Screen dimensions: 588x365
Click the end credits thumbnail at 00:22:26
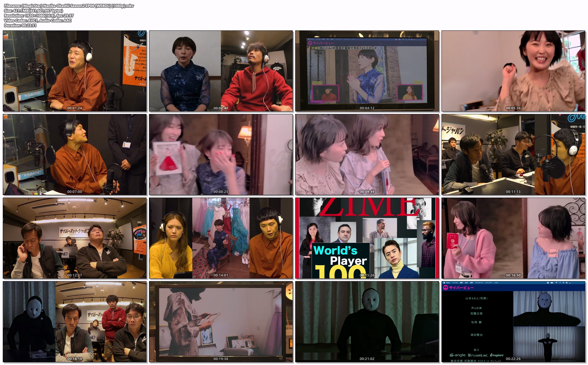(x=513, y=322)
